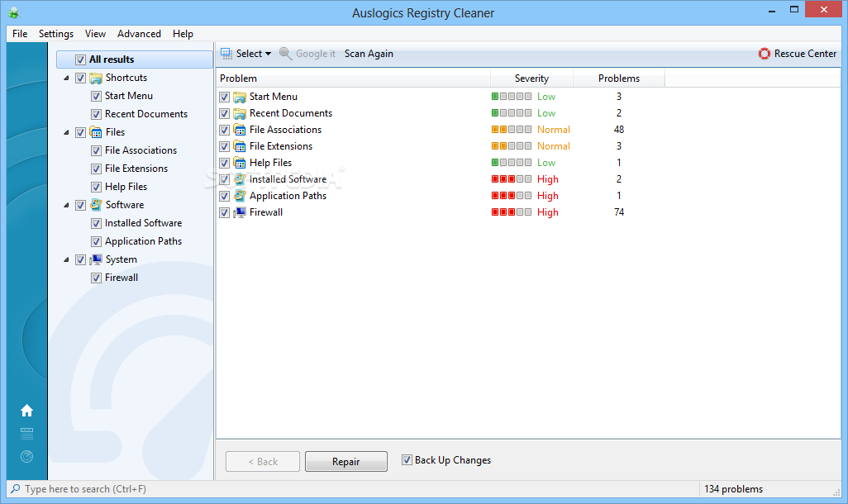Viewport: 848px width, 504px height.
Task: Click the search magnifier icon in status bar
Action: [x=15, y=488]
